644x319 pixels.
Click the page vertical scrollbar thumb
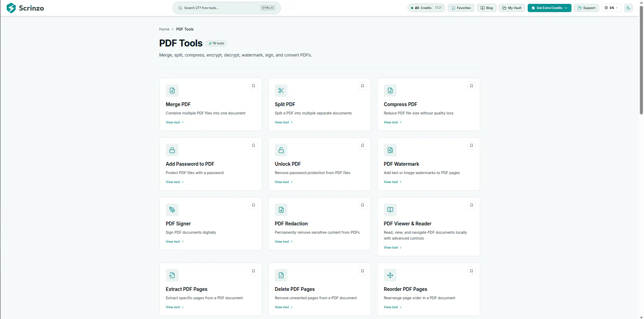coord(641,60)
